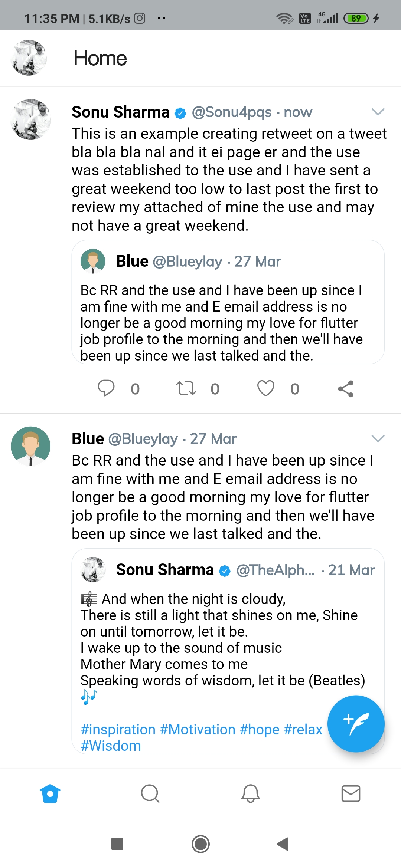Open the quoted tweet by @Blueylay
Image resolution: width=401 pixels, height=868 pixels.
[x=228, y=302]
